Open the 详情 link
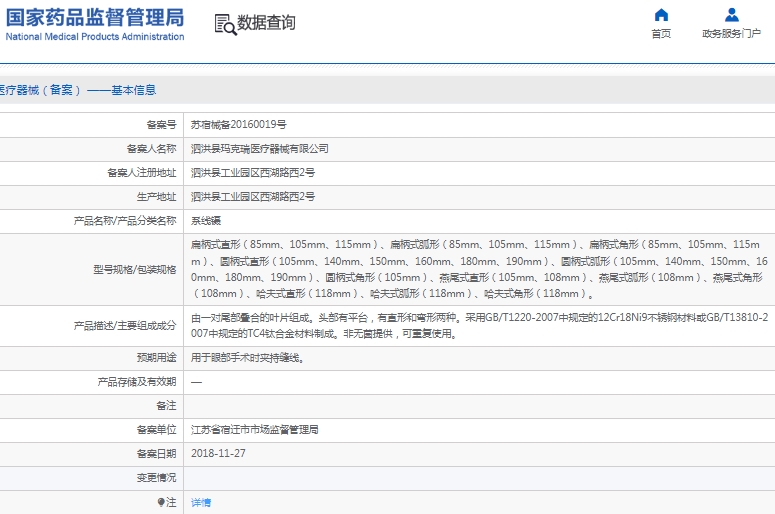Image resolution: width=775 pixels, height=514 pixels. [201, 503]
